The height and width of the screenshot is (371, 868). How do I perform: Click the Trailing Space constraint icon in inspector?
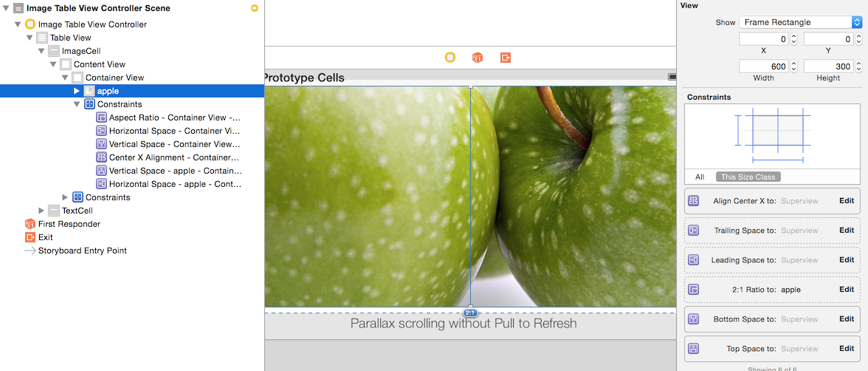point(694,230)
